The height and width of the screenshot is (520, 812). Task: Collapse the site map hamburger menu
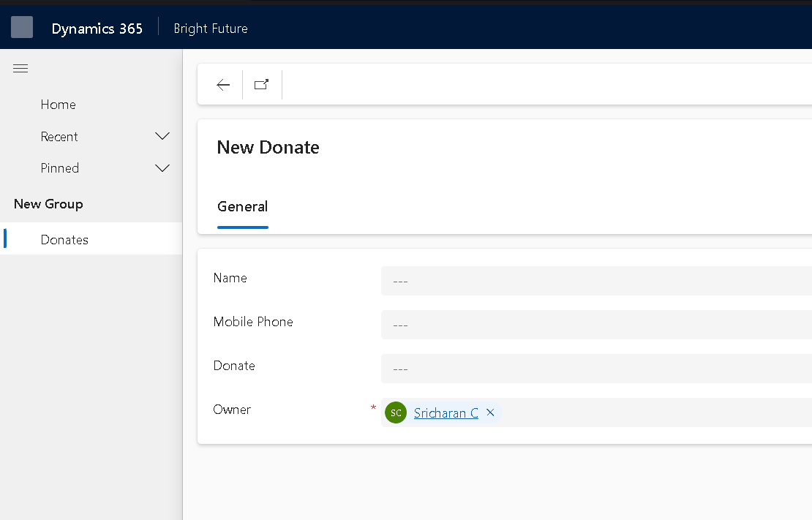20,69
